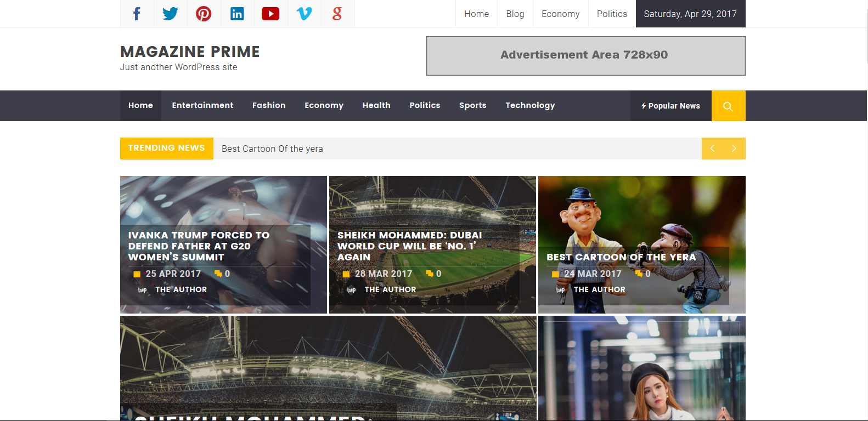Open the Google Plus icon

337,14
